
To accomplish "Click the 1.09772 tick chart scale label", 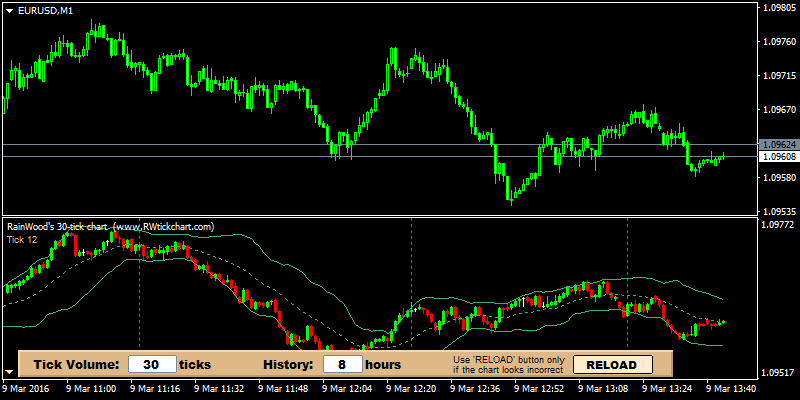I will (778, 226).
